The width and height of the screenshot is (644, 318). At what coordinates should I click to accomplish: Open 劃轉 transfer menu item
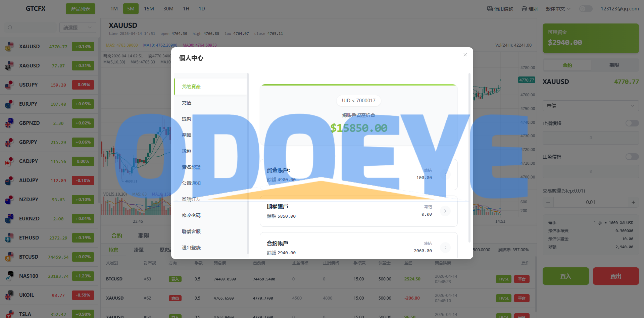pos(210,135)
